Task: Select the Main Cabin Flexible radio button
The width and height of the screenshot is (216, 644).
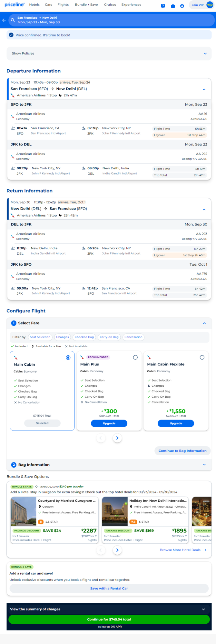Action: tap(202, 357)
